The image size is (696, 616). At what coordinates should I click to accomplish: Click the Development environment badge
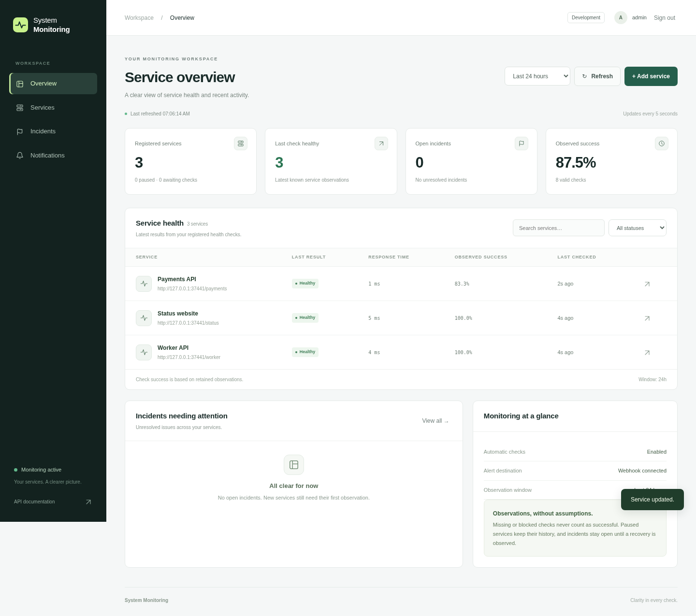tap(586, 18)
